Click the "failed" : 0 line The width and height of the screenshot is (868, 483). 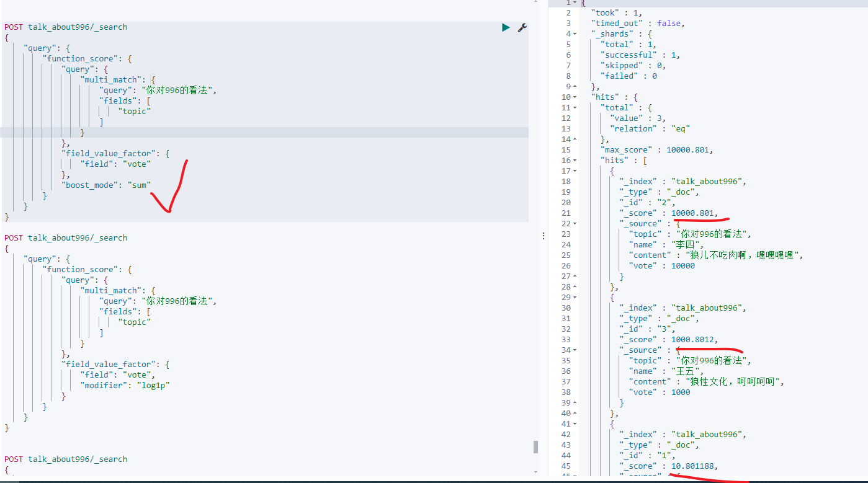click(629, 76)
